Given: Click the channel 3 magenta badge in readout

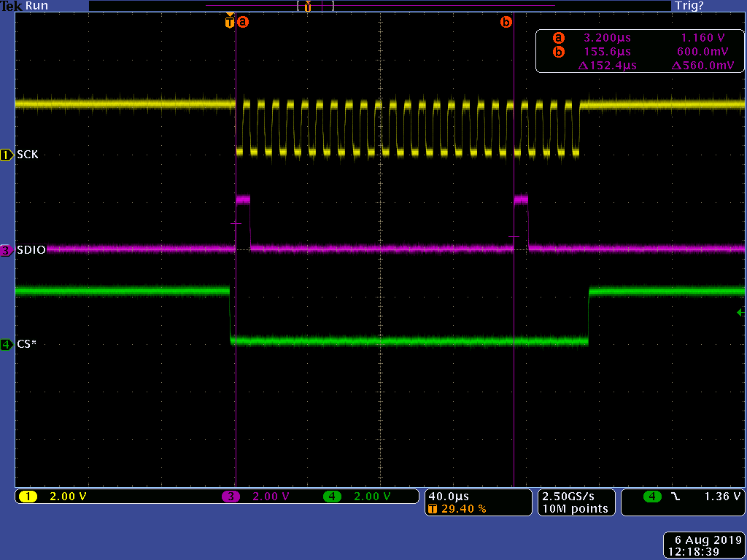Looking at the screenshot, I should (x=231, y=497).
